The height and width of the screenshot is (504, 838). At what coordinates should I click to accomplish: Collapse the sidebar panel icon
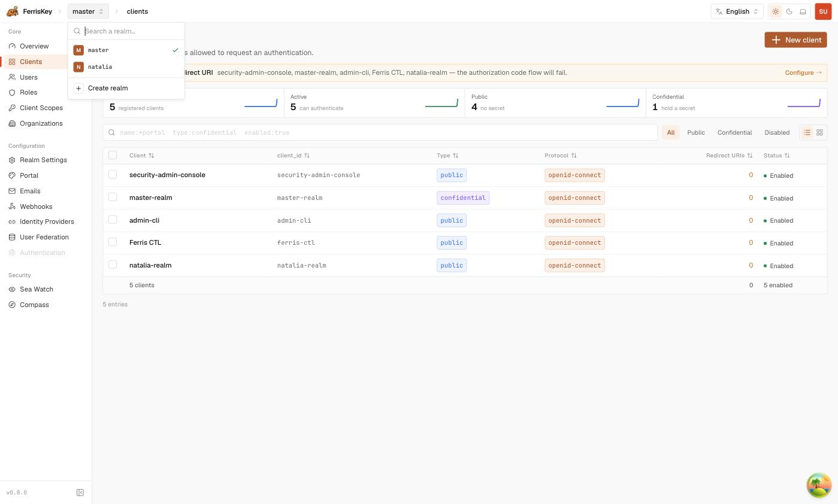tap(80, 493)
